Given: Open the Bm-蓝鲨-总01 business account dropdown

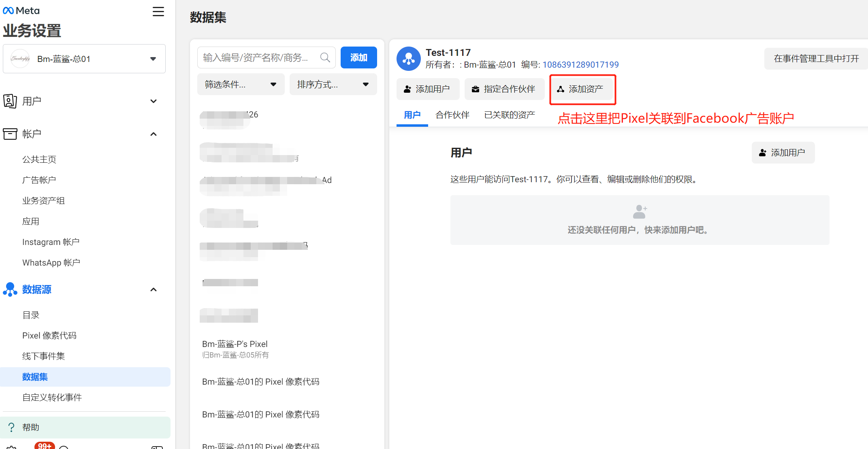Looking at the screenshot, I should click(x=84, y=59).
